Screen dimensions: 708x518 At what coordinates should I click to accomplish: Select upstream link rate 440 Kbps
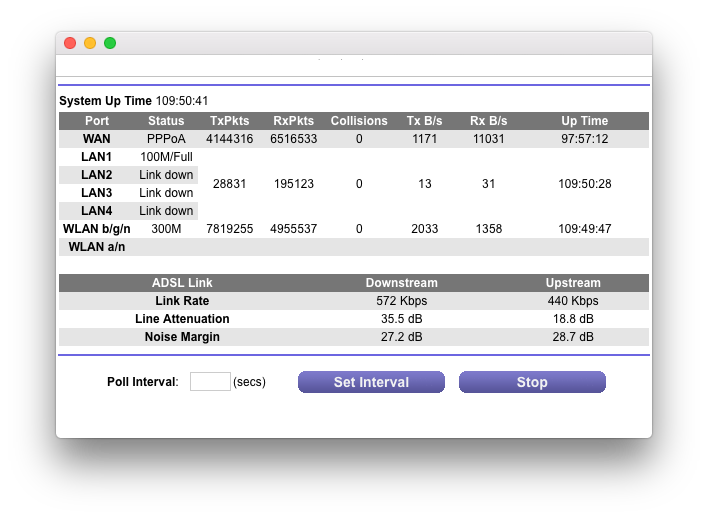tap(573, 301)
